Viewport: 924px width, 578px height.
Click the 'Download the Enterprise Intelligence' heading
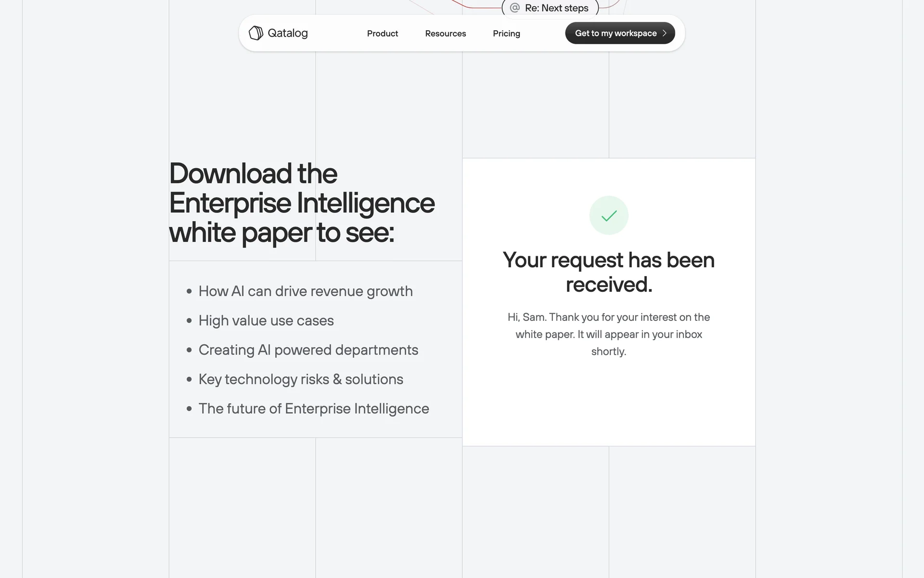301,203
